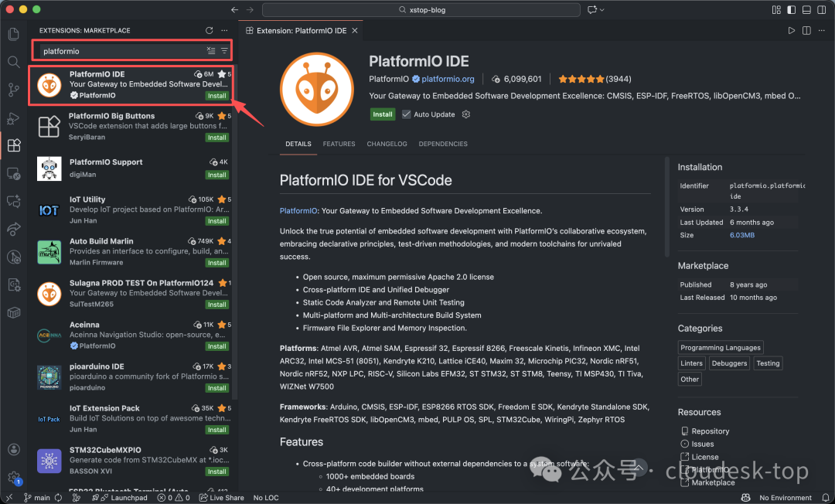Click Live Share in status bar
835x504 pixels.
click(x=222, y=498)
